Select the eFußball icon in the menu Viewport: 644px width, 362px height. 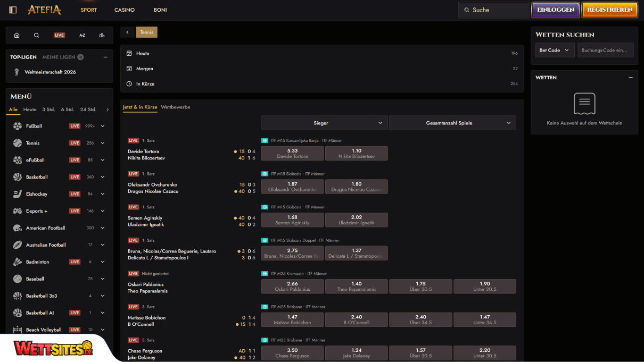18,160
